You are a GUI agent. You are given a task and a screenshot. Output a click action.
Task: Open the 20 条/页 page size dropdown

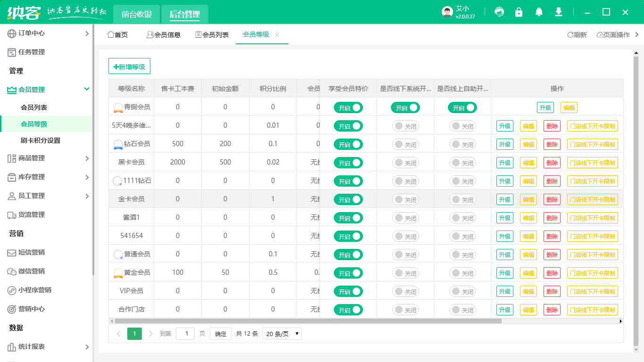click(282, 334)
